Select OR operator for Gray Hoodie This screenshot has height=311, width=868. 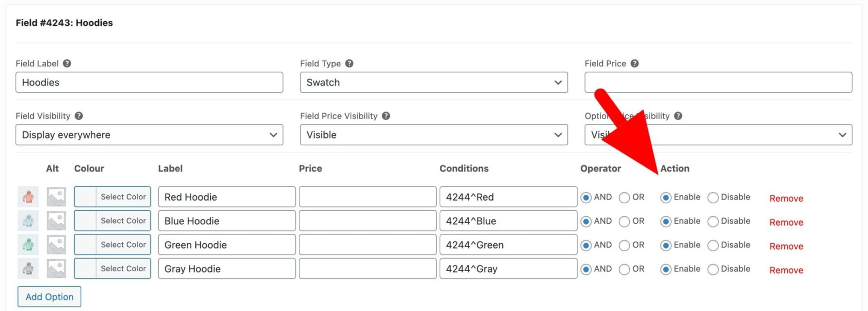(x=624, y=269)
